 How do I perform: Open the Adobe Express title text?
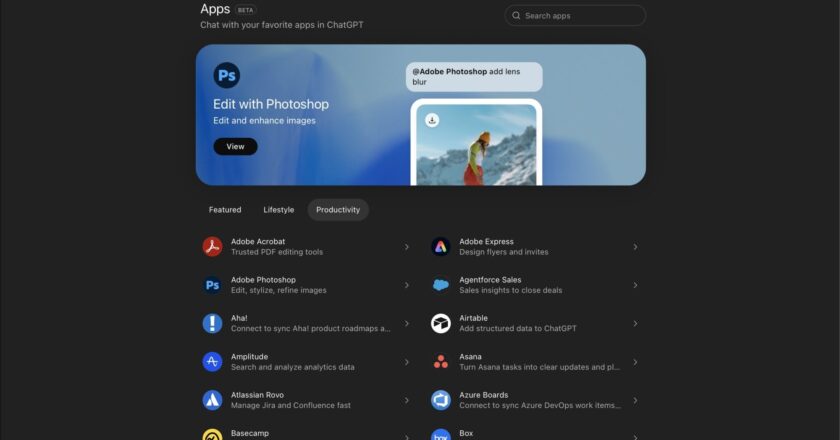486,242
